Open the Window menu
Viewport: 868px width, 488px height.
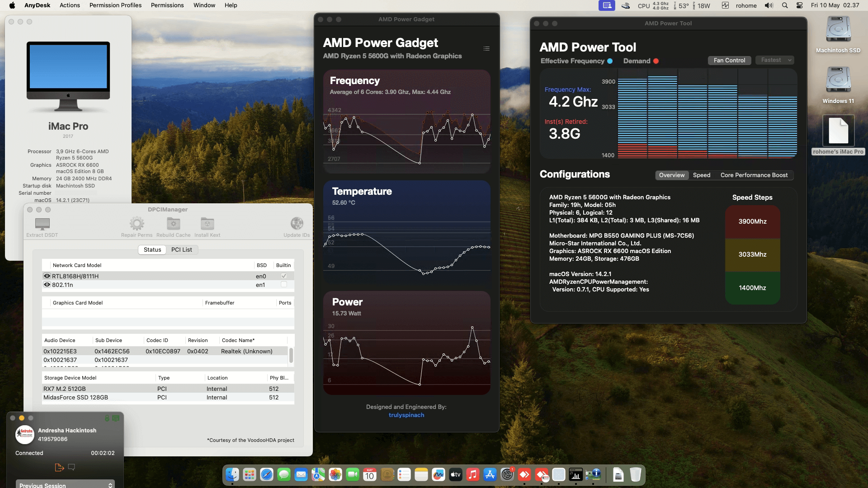coord(204,5)
